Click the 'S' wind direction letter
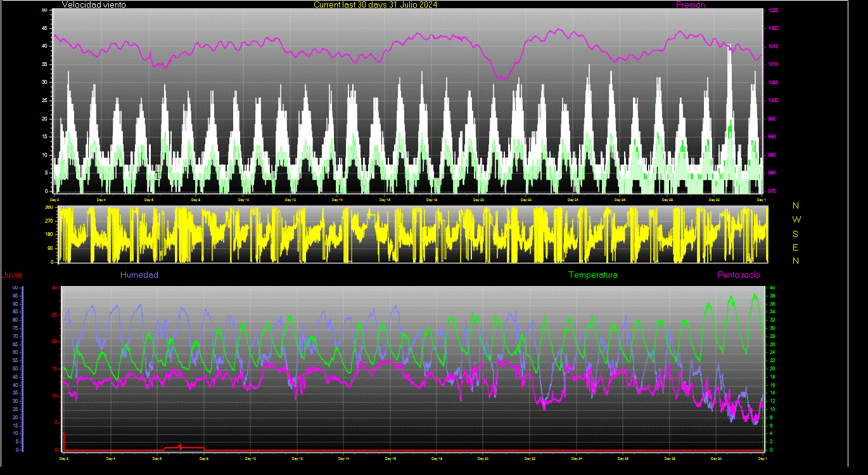This screenshot has width=868, height=475. pos(796,233)
